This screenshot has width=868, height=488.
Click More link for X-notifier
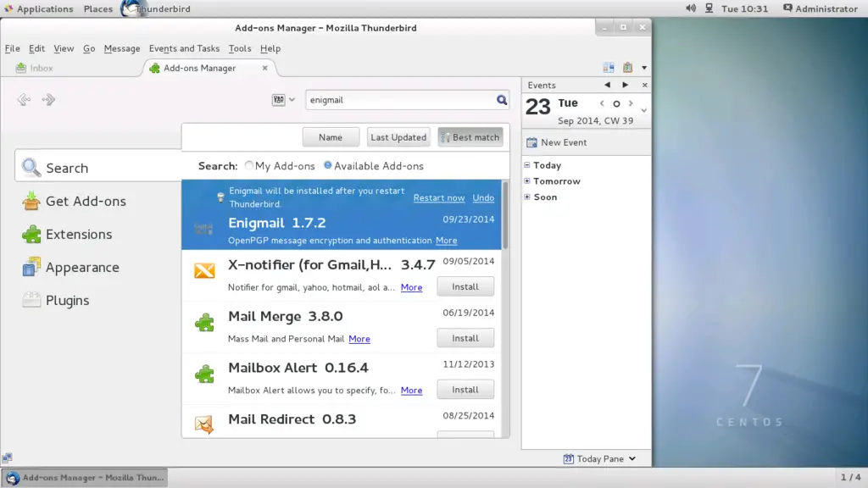point(411,287)
